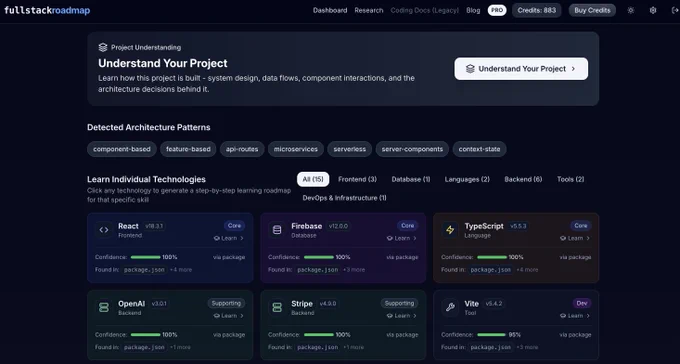This screenshot has height=364, width=680.
Task: Click the v5.4.2 version tag on Vite
Action: [x=494, y=304]
